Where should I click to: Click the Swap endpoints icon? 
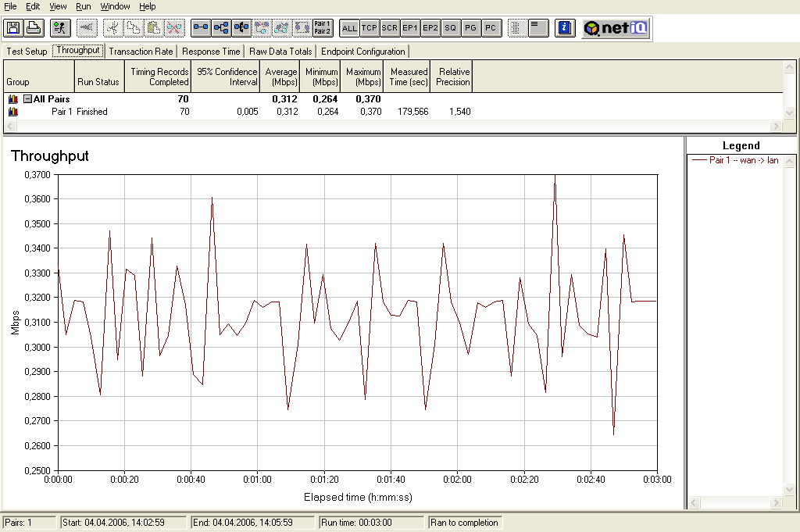tap(302, 27)
